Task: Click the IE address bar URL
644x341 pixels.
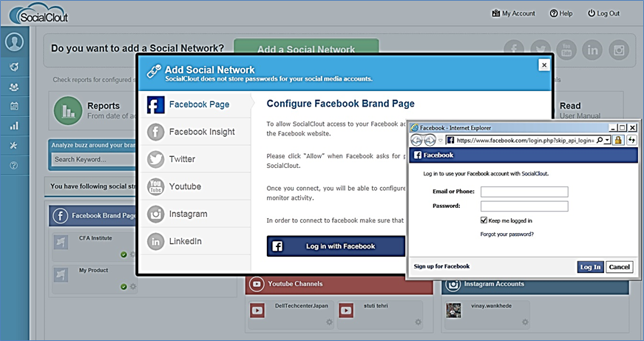Action: [x=525, y=141]
